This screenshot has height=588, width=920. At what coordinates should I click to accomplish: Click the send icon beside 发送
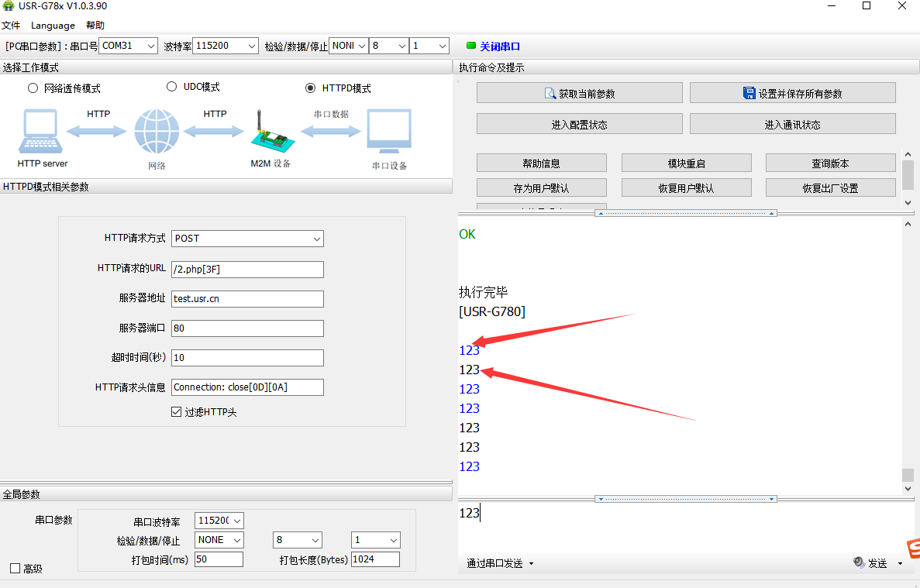(859, 563)
